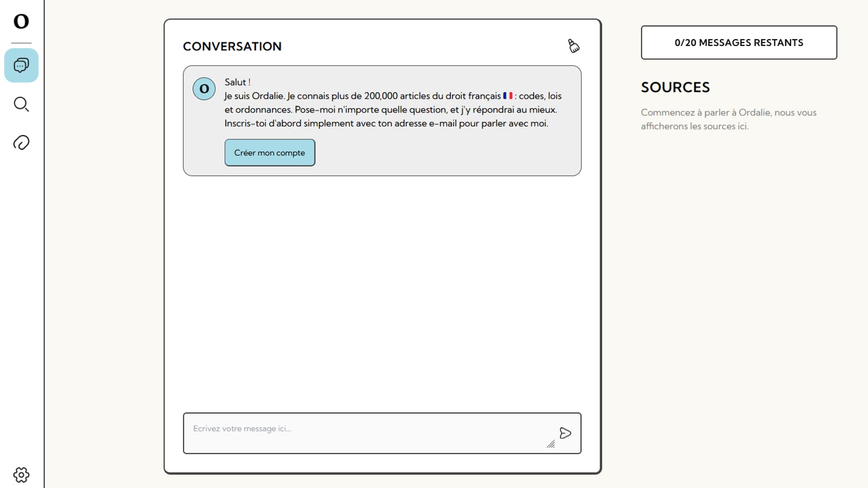Click the CONVERSATION heading
868x488 pixels.
tap(232, 47)
